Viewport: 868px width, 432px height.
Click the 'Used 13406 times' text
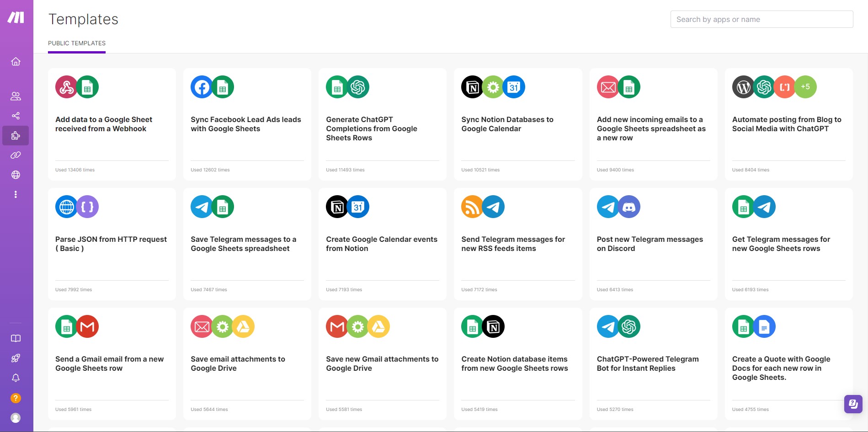point(75,170)
